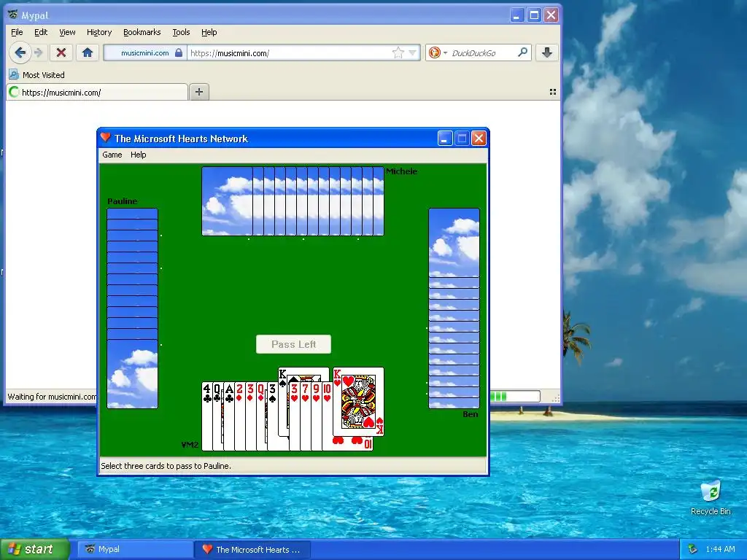Click Ben's face-down card stack
This screenshot has height=560, width=747.
pos(454,308)
